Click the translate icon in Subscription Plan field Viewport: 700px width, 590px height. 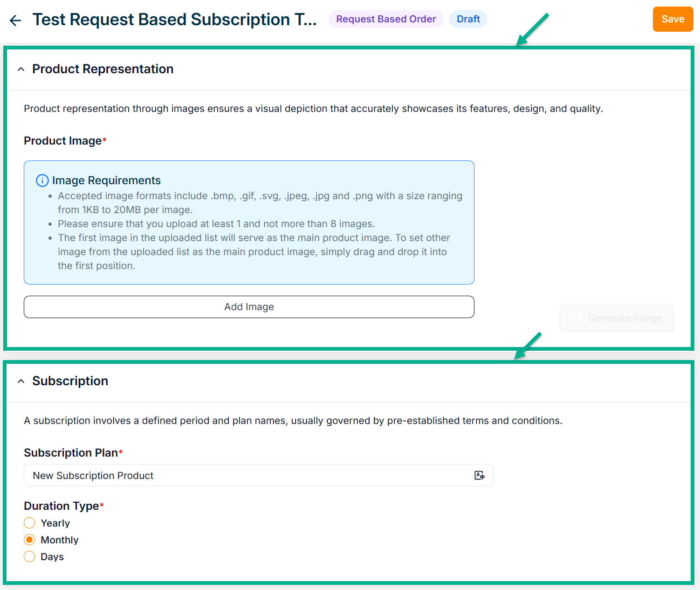click(479, 475)
